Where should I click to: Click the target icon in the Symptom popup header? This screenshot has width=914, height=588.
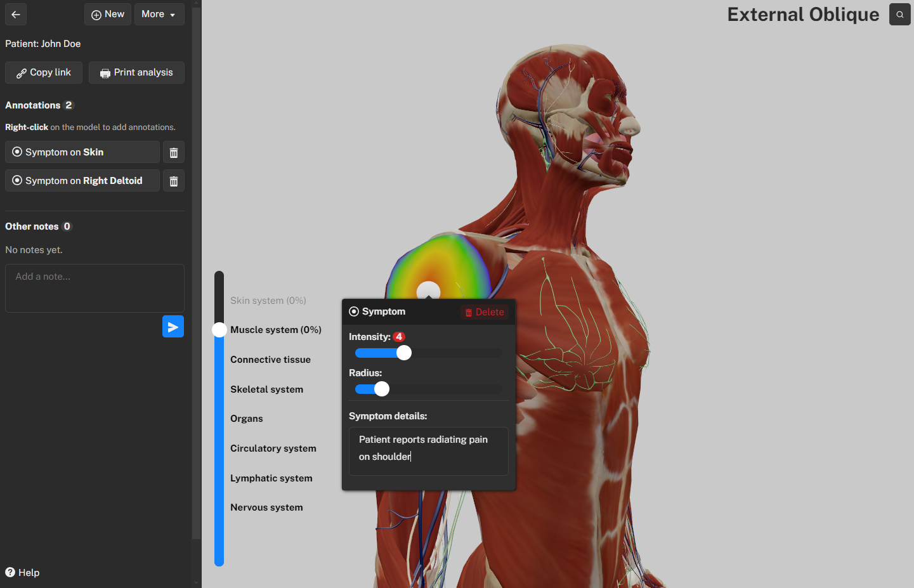(353, 311)
